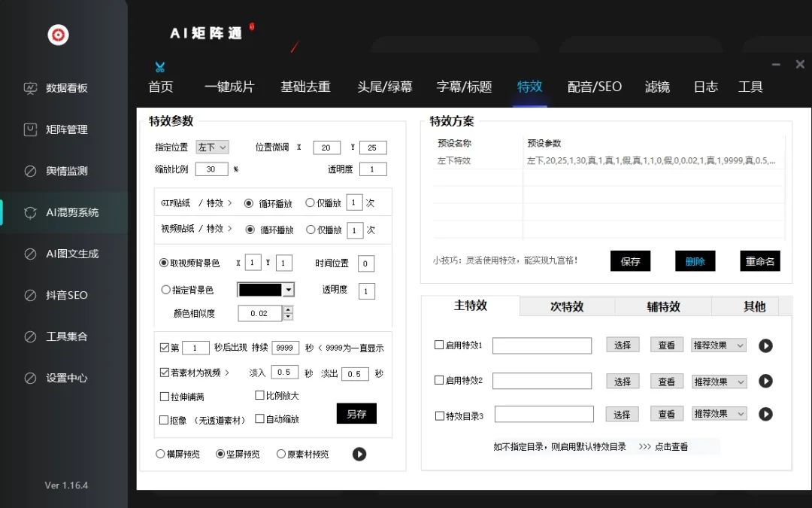Play the 特效目录3 preview

[765, 414]
